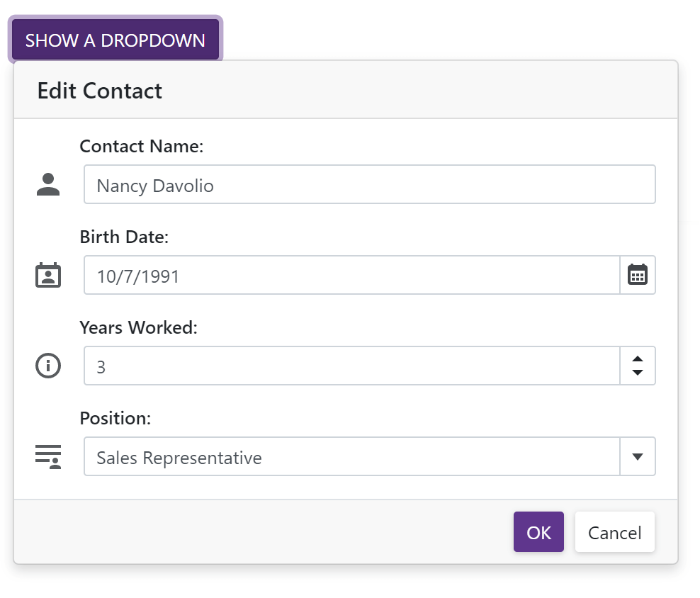Click the list icon beside Position
This screenshot has width=700, height=598.
[47, 456]
